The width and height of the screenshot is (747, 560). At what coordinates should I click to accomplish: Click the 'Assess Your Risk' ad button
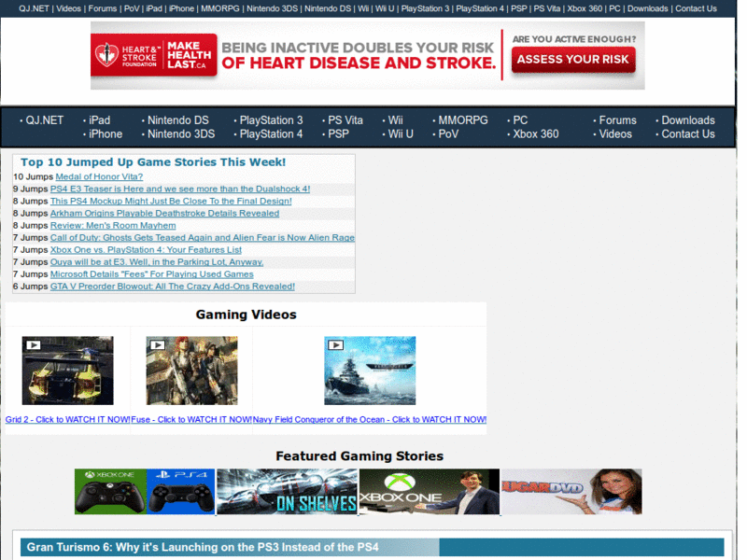573,60
